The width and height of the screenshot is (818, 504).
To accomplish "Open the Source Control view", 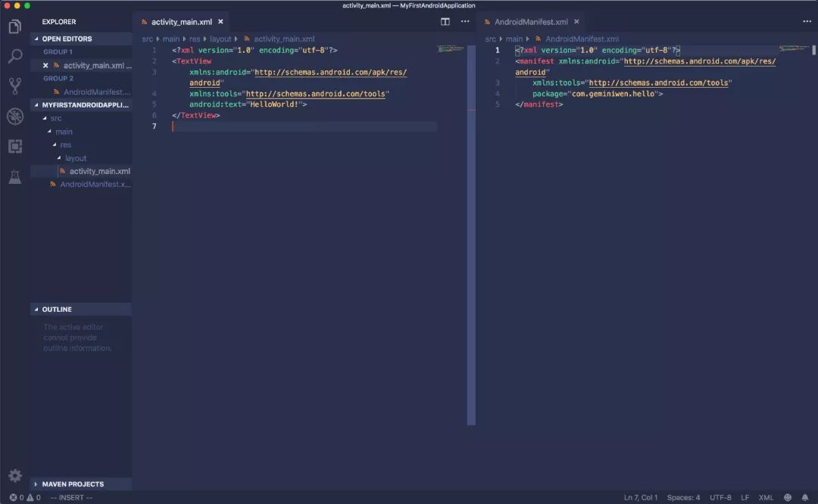I will click(x=14, y=86).
